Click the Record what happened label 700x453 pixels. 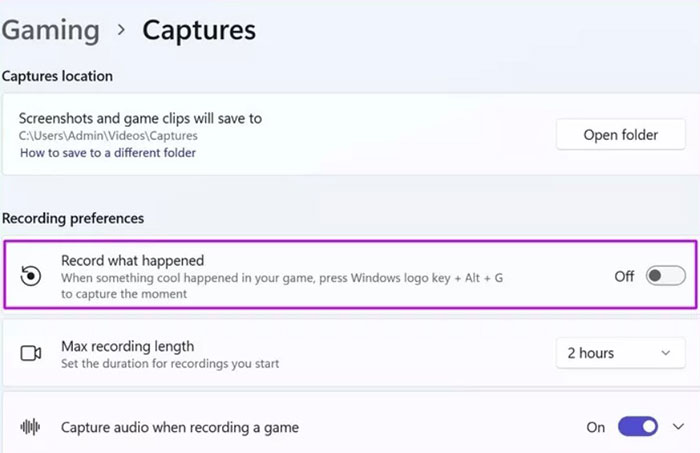point(132,261)
